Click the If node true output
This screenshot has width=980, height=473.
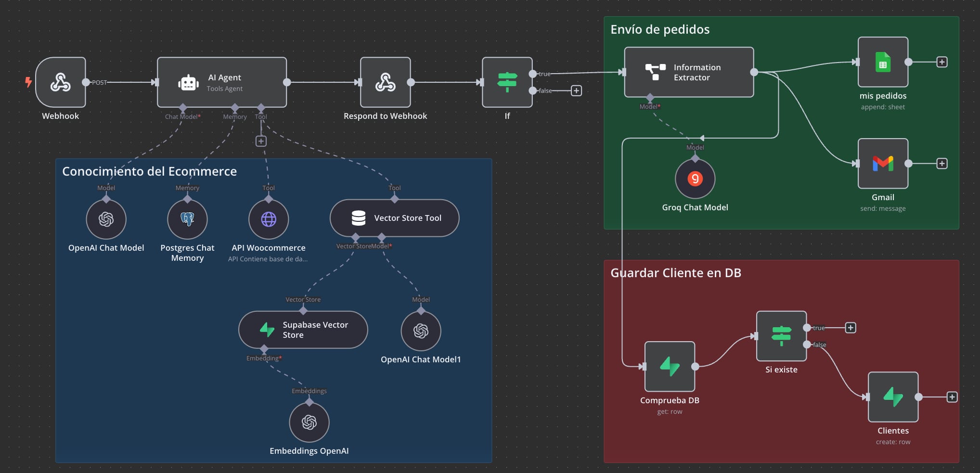coord(532,74)
